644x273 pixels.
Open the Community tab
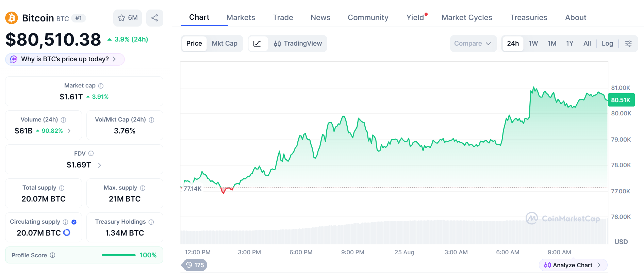coord(368,17)
